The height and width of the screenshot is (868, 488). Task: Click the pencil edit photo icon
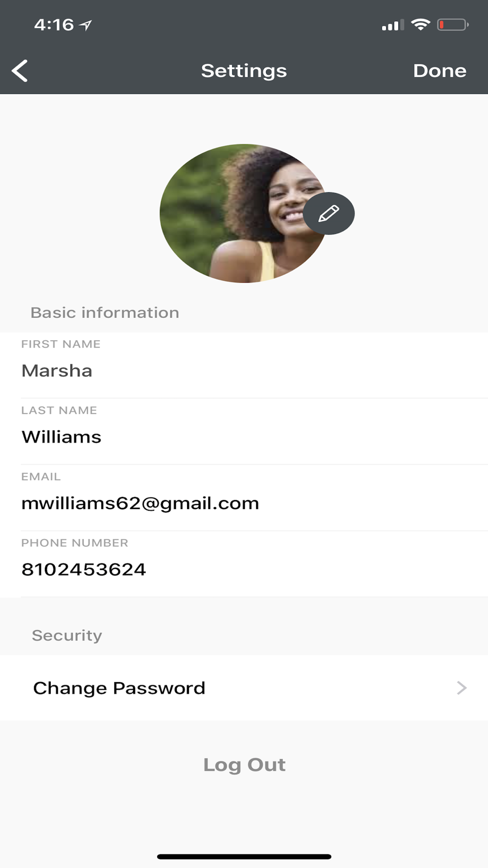(x=329, y=213)
